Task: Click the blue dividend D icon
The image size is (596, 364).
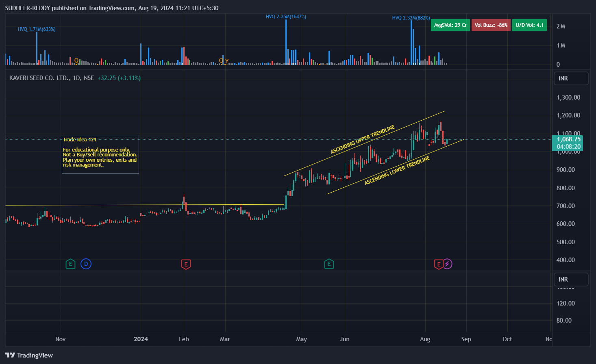Action: coord(86,264)
